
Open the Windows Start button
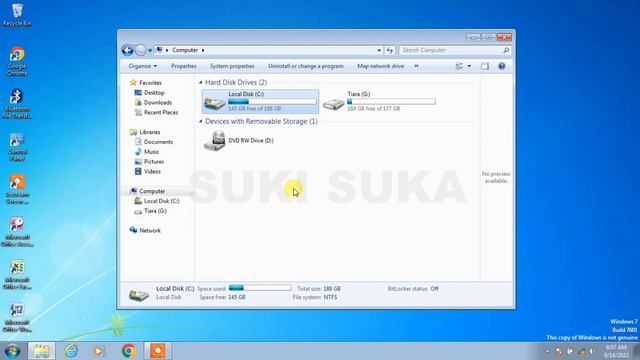tap(12, 351)
